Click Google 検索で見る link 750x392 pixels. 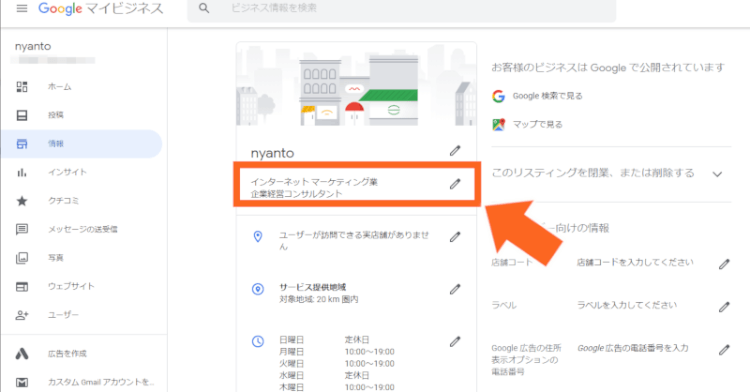click(547, 96)
